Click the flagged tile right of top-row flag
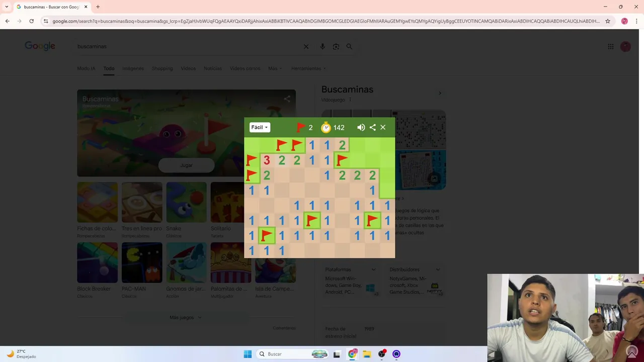Image resolution: width=644 pixels, height=362 pixels. click(297, 145)
